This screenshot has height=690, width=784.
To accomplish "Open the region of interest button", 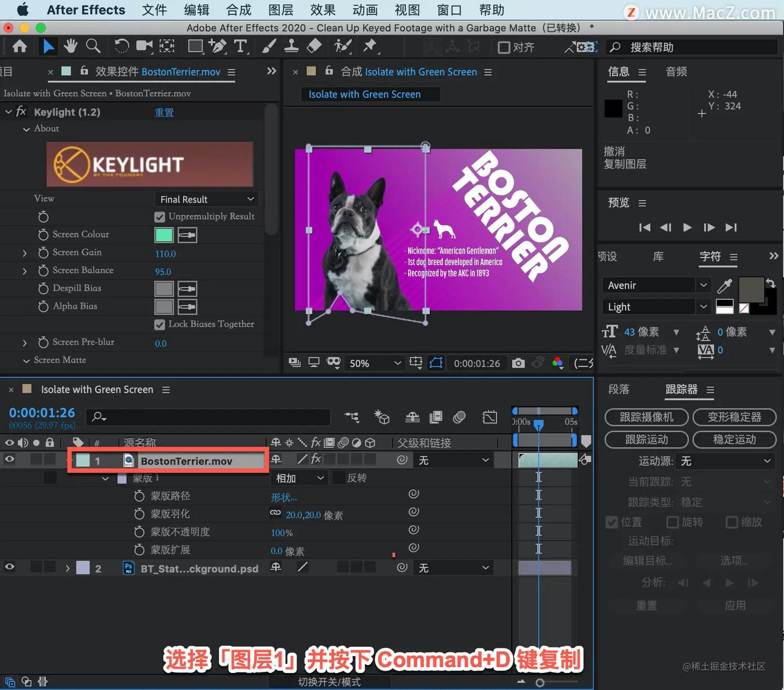I will tap(416, 363).
